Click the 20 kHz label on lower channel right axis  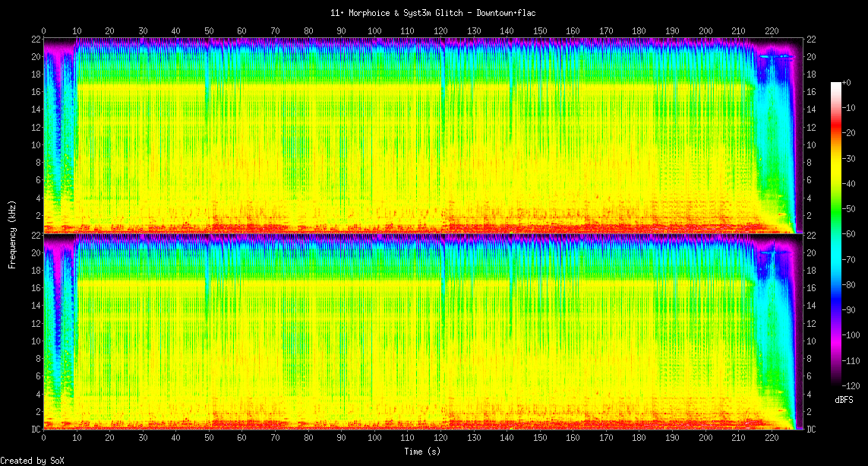(x=811, y=252)
